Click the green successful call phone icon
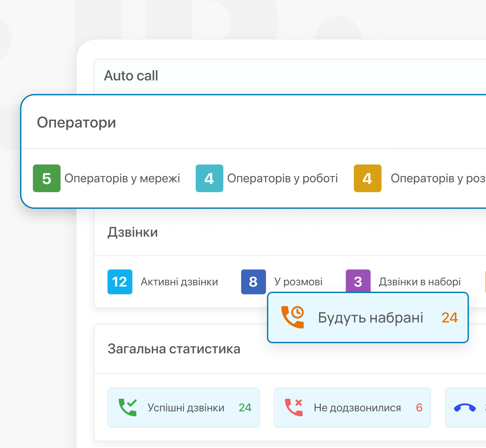 [127, 407]
